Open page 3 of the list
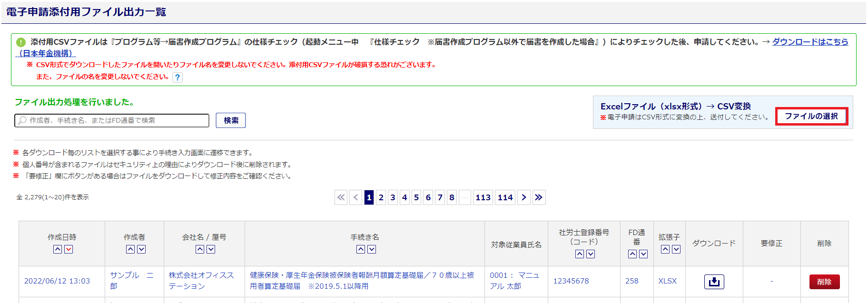Image resolution: width=868 pixels, height=303 pixels. [393, 197]
